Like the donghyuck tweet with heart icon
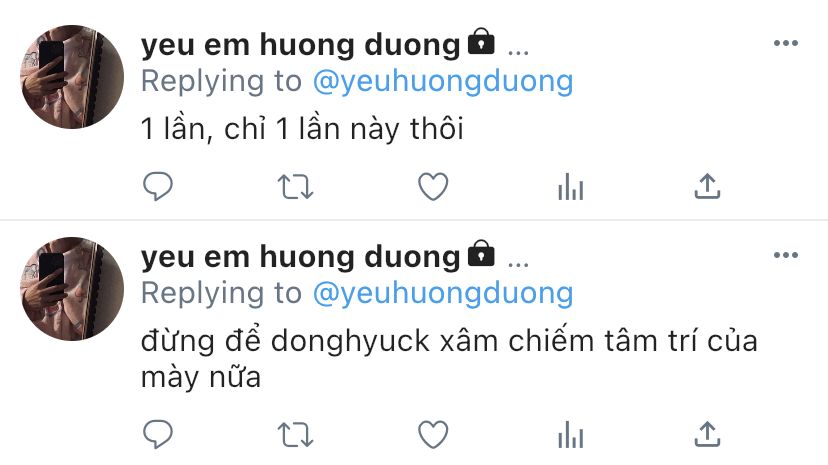The image size is (828, 465). [x=433, y=434]
